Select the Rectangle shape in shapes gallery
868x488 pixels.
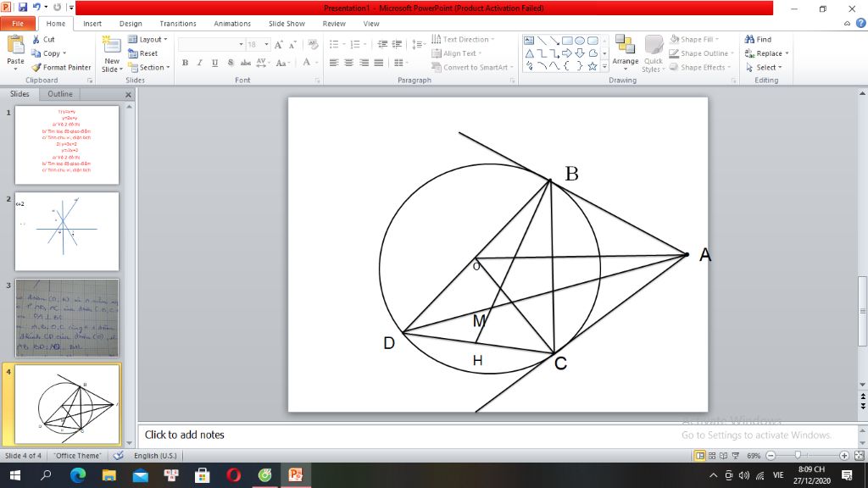pyautogui.click(x=567, y=41)
